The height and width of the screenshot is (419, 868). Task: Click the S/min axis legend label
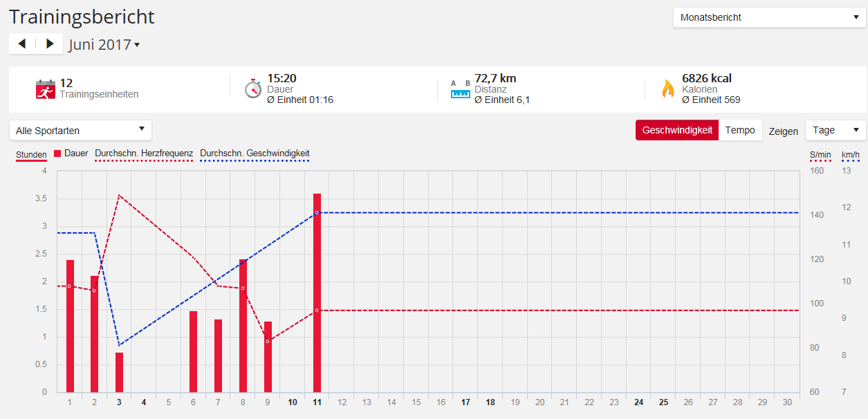pos(820,154)
